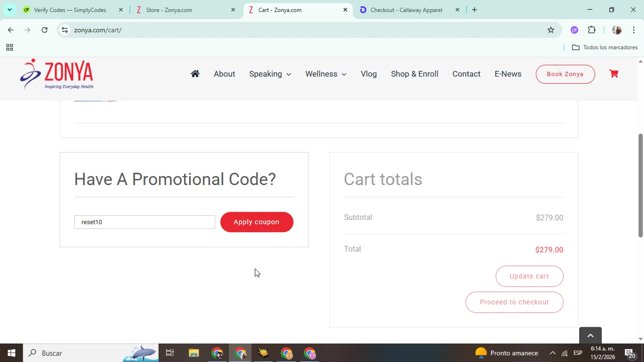Screen dimensions: 644x362
Task: Open the clock and date in taskbar
Action: pos(603,353)
